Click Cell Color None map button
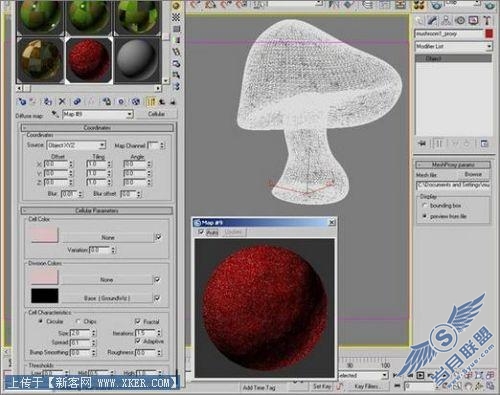Viewport: 500px width, 395px height. (x=107, y=237)
